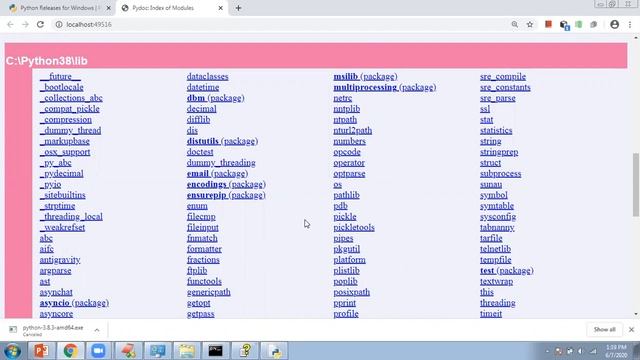Show hidden tray icons arrow

pyautogui.click(x=547, y=351)
